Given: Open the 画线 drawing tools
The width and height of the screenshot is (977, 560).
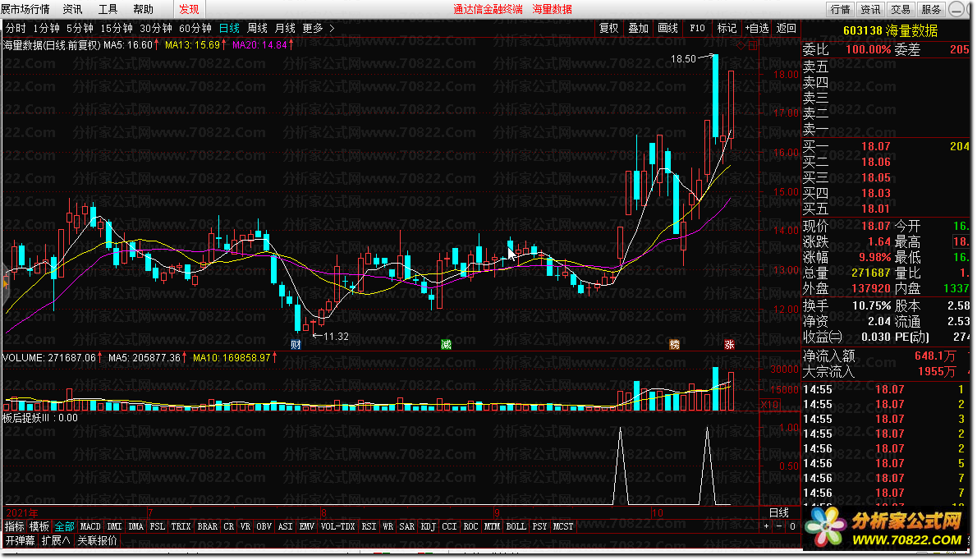Looking at the screenshot, I should coord(667,28).
